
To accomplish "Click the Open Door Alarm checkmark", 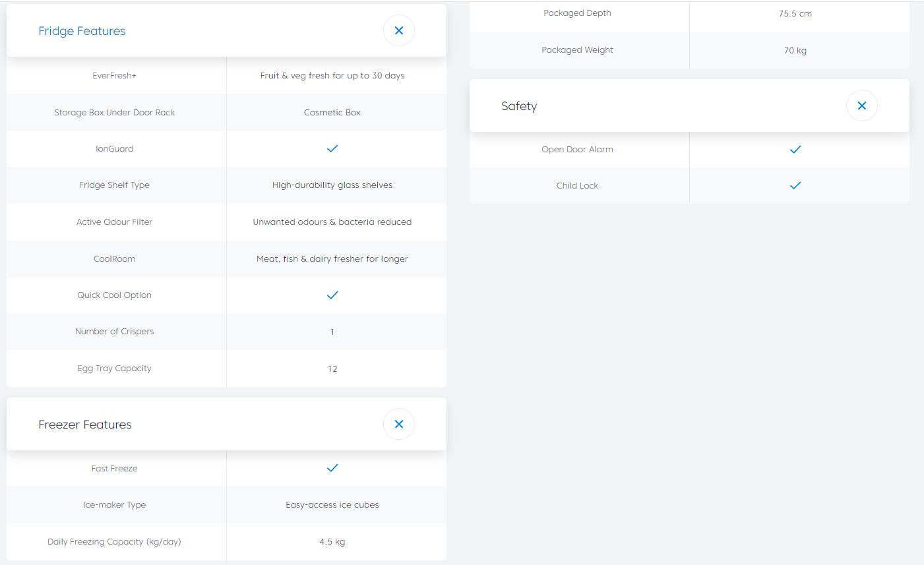I will [795, 150].
